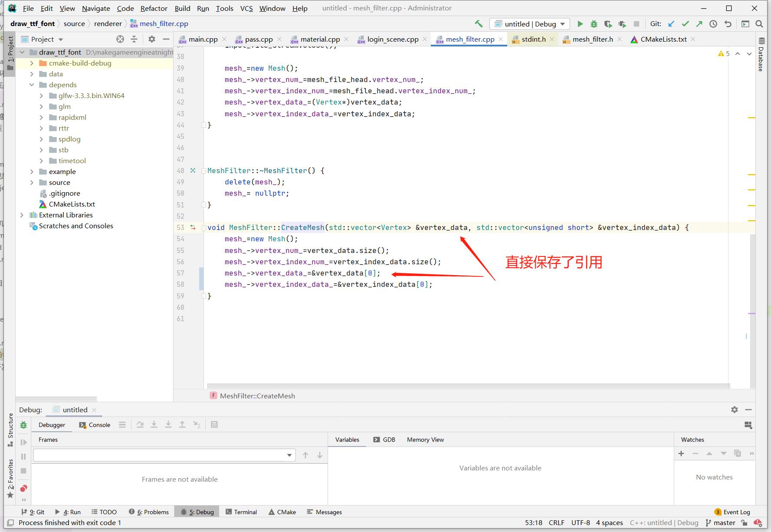This screenshot has width=771, height=532.
Task: Expand source folder
Action: [32, 182]
